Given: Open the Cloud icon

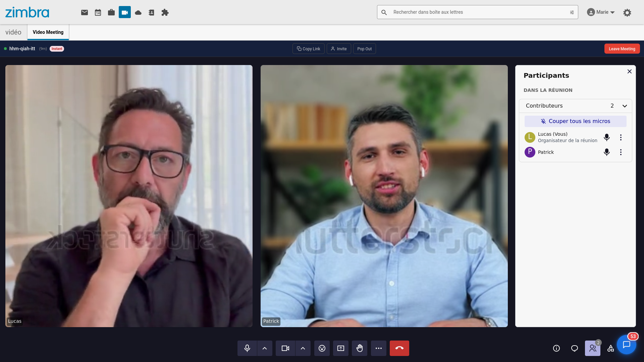Looking at the screenshot, I should tap(138, 12).
